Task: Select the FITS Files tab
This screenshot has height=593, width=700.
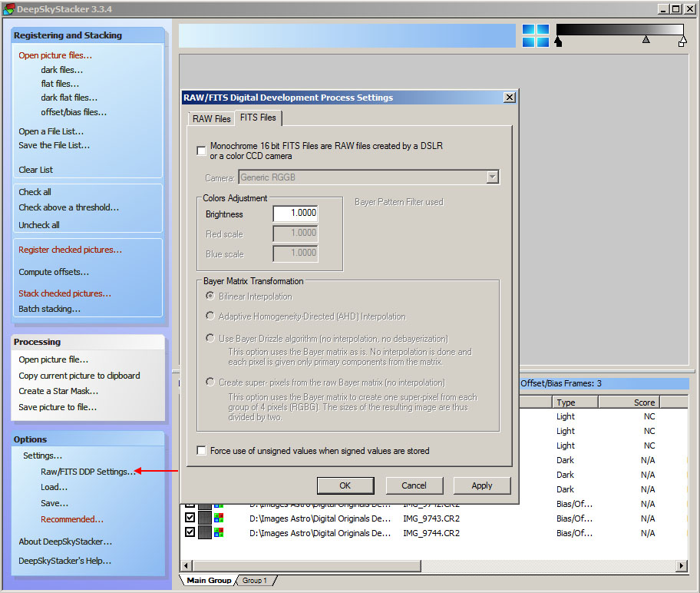Action: click(x=258, y=118)
